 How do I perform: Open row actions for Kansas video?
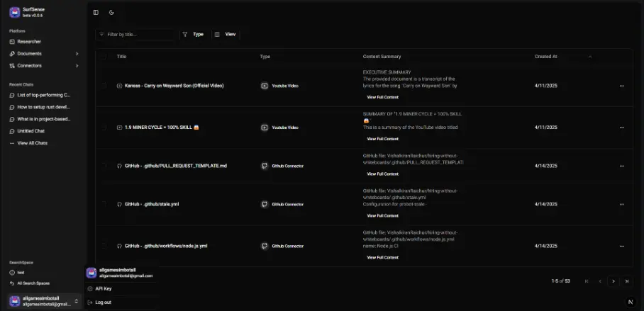(621, 86)
